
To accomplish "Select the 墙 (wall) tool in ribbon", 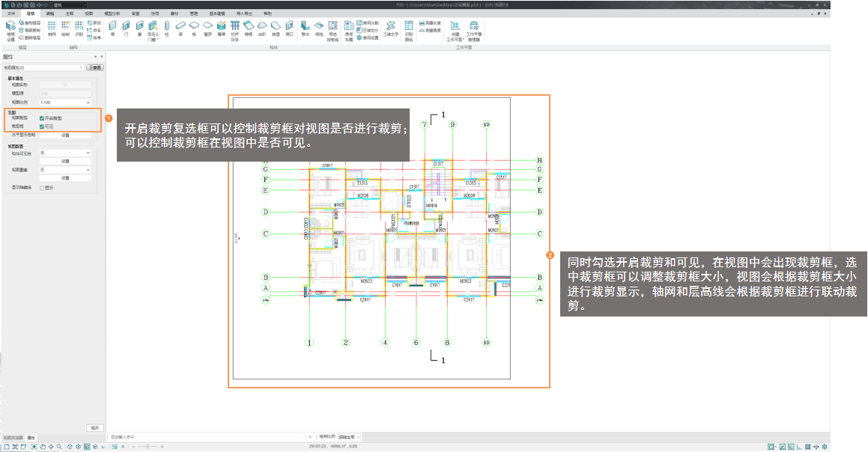I will coord(112,28).
